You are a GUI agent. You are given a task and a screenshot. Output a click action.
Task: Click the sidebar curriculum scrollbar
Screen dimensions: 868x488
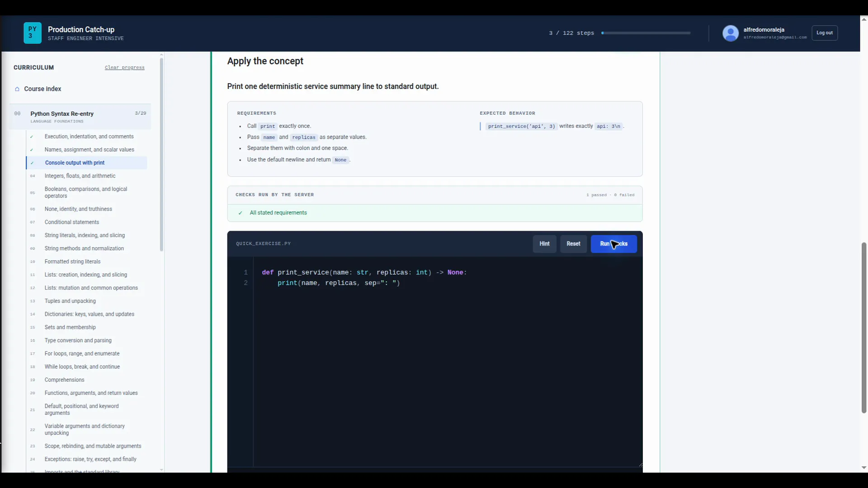[x=161, y=154]
